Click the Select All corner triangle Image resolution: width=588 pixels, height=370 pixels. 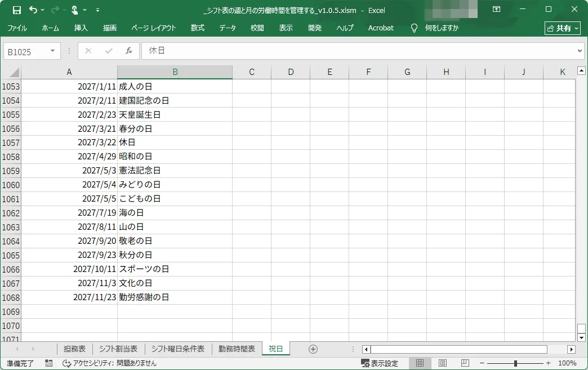(x=15, y=72)
